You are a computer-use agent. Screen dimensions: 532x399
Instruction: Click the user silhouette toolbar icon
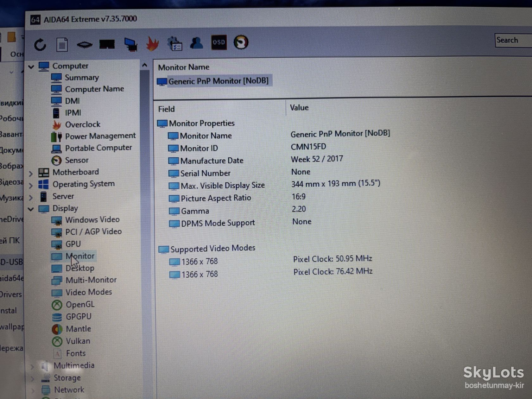[x=196, y=43]
